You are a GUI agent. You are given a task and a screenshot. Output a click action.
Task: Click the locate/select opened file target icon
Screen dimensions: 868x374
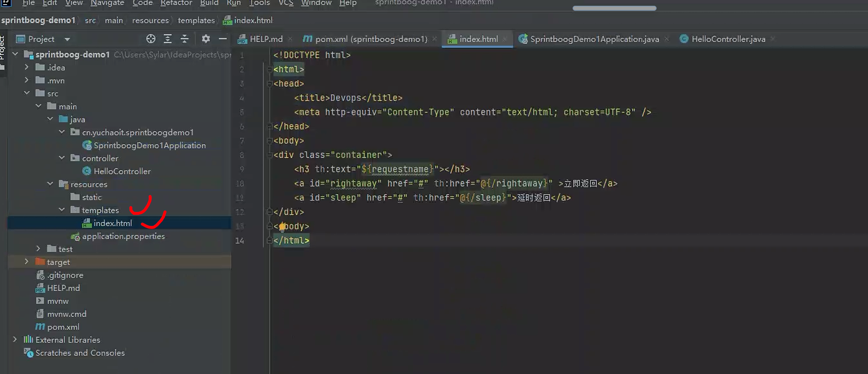[x=151, y=39]
